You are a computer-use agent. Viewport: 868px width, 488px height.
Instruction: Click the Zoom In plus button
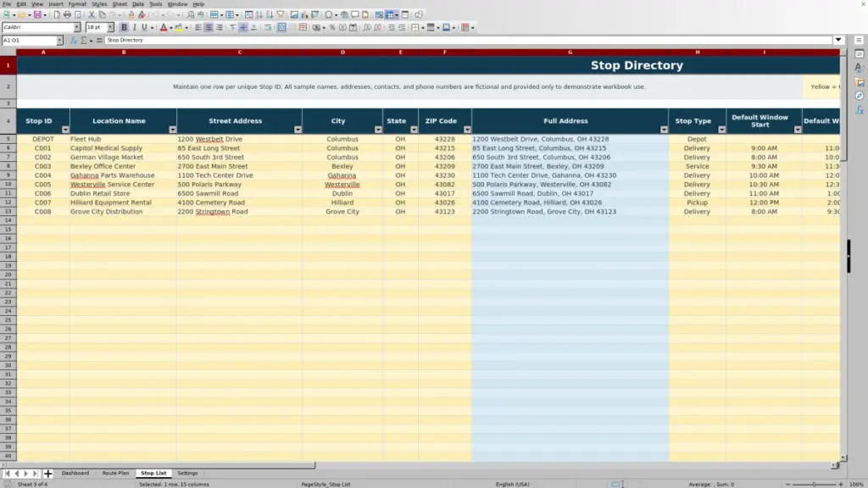point(840,484)
